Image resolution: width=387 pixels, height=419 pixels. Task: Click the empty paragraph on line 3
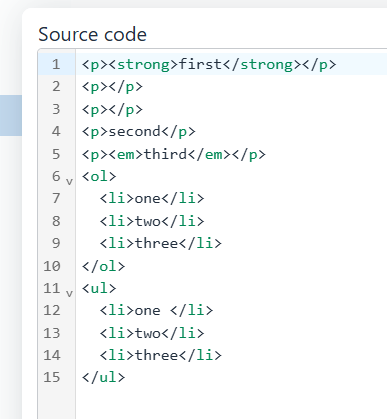[x=112, y=109]
